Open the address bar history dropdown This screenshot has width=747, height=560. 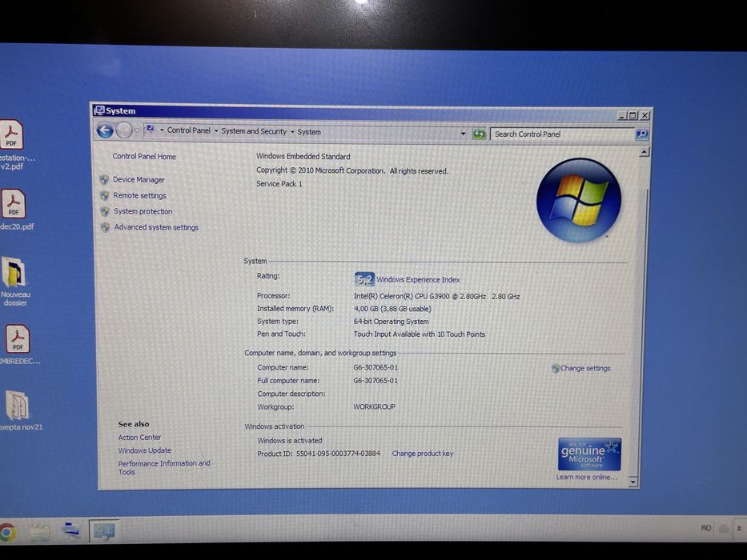463,134
